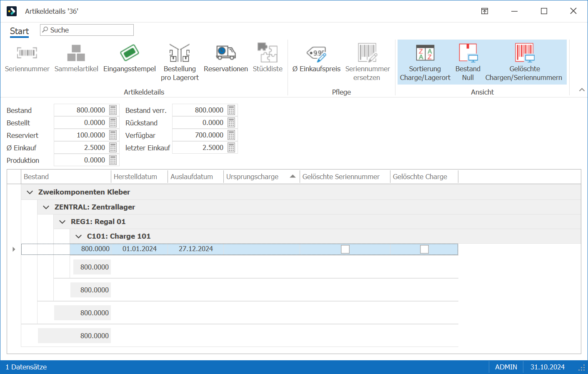Open Bestellung pro Lagerort
This screenshot has width=588, height=374.
(x=180, y=62)
